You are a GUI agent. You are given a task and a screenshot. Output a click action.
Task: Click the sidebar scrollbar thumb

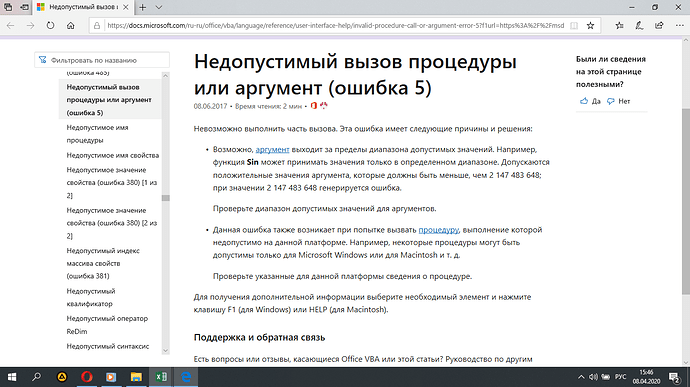click(x=165, y=198)
